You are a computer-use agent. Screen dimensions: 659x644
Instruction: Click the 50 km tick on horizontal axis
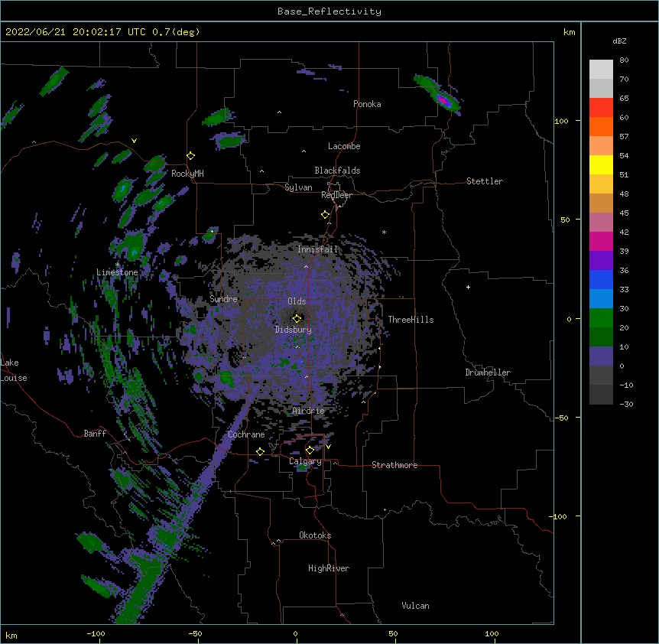pos(393,633)
